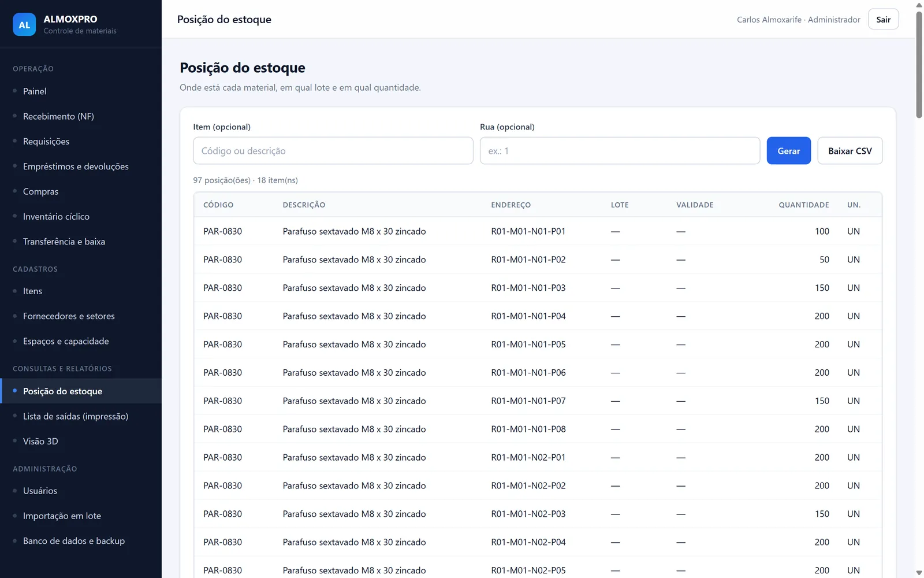Click the description in the R01-M01-N02-P01 row
The image size is (924, 578).
(x=354, y=458)
